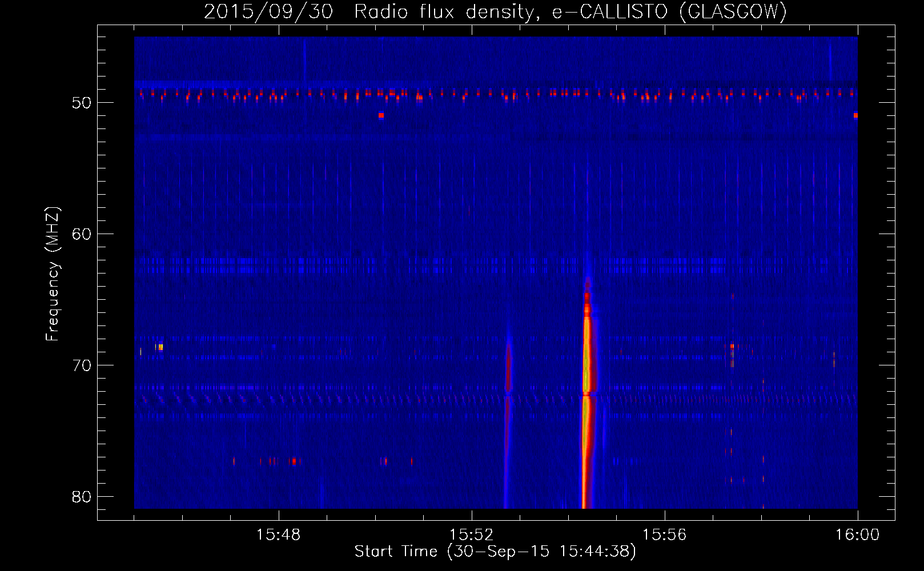Select the 50 MHz frequency tick label
Screen dimensions: 924x571
82,103
